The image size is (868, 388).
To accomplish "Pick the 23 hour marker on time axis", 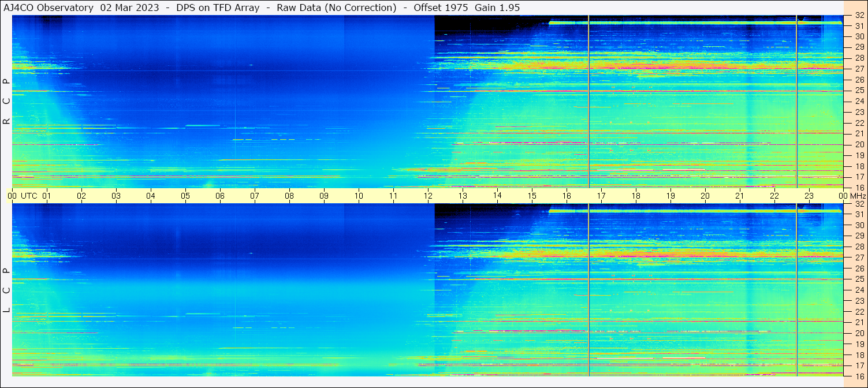I will 809,196.
